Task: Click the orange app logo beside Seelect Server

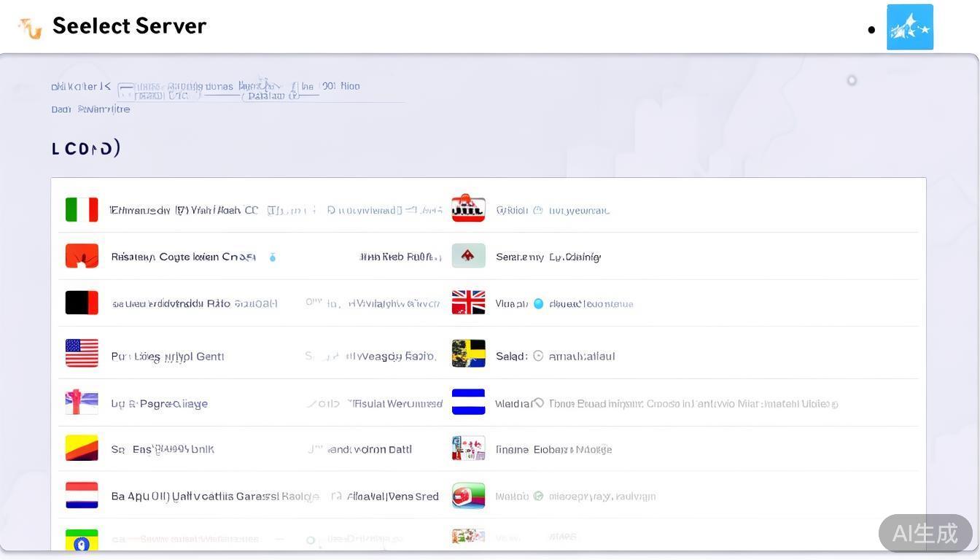Action: tap(31, 28)
